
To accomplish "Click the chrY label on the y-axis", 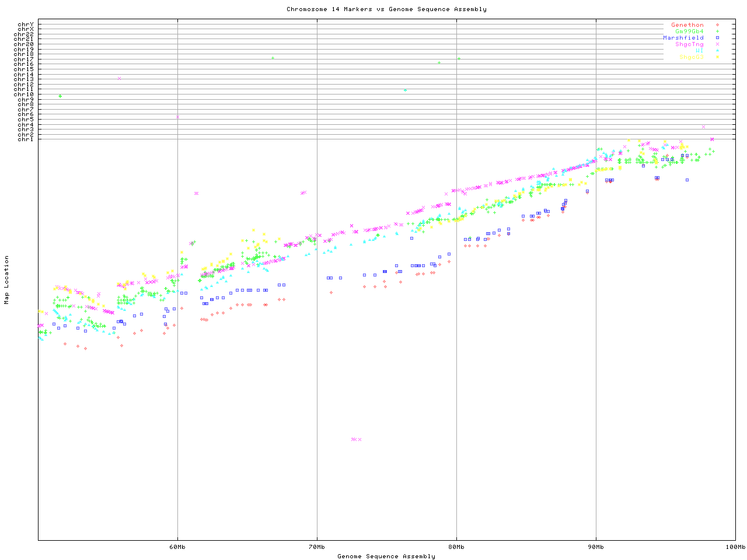I will tap(26, 24).
